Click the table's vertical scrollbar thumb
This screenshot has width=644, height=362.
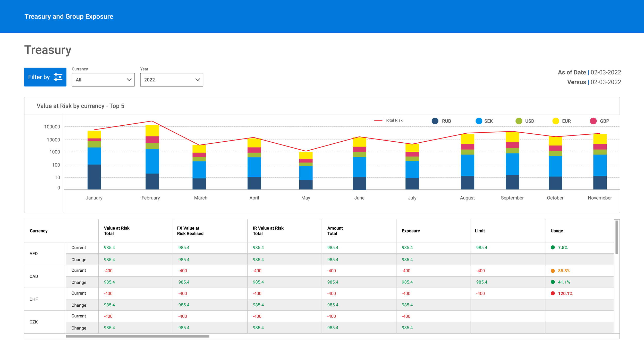click(616, 237)
